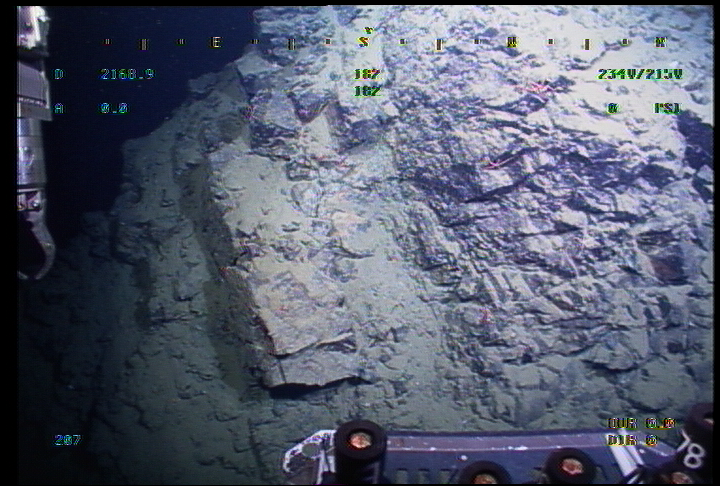Select the altitude reading 0.0
720x486 pixels.
114,108
